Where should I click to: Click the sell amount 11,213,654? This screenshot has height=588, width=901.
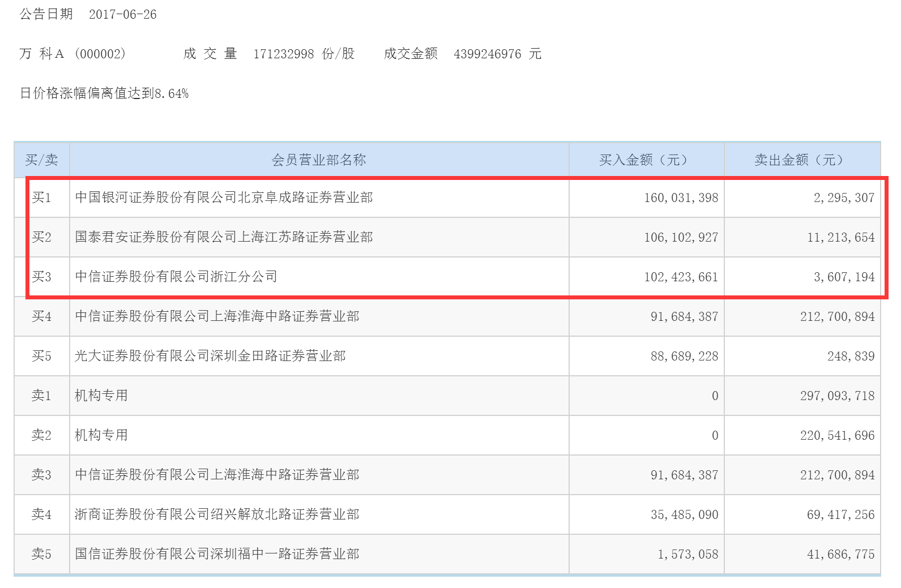(x=841, y=237)
